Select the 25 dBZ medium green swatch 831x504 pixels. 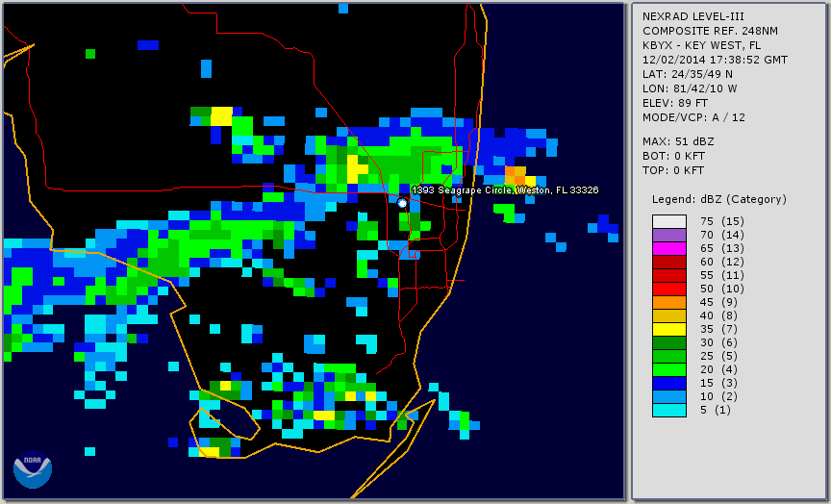point(668,356)
